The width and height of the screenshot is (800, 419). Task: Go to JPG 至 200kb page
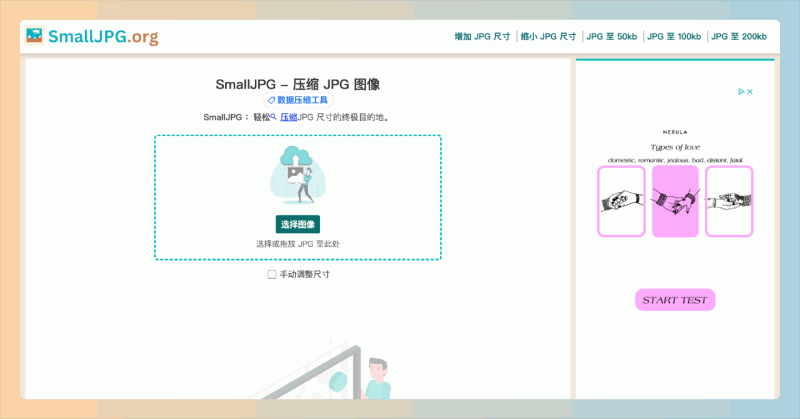[x=738, y=36]
